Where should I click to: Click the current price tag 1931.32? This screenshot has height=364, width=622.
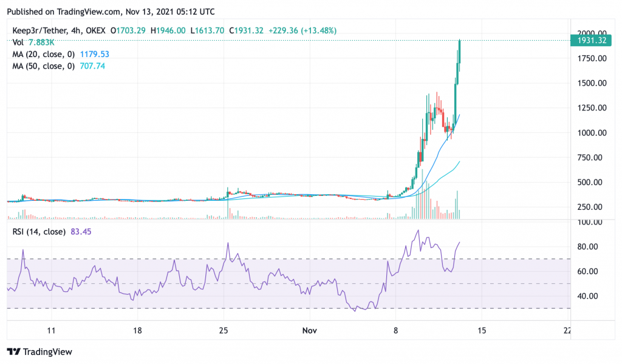click(x=592, y=41)
